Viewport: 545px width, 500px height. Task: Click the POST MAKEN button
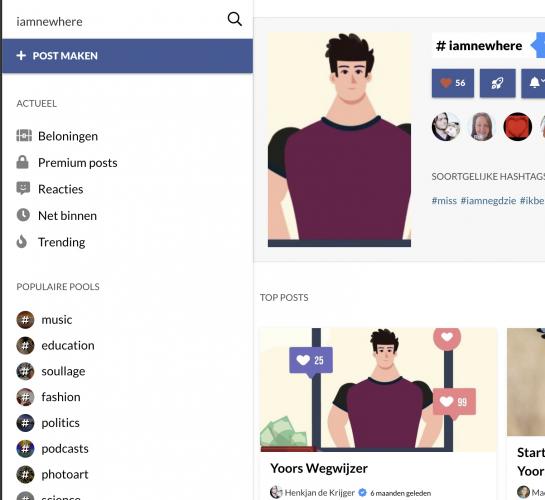click(127, 56)
